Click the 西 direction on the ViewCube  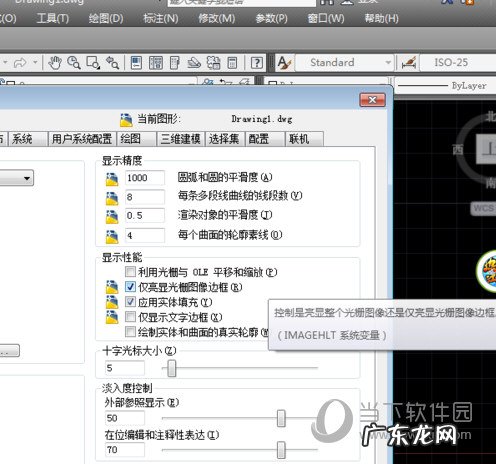coord(458,150)
